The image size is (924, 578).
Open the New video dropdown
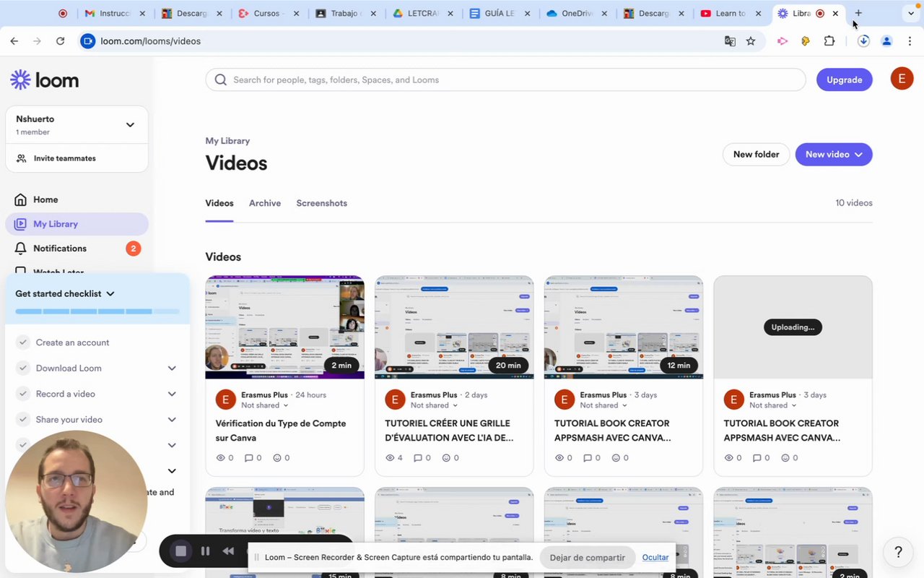[x=834, y=154]
